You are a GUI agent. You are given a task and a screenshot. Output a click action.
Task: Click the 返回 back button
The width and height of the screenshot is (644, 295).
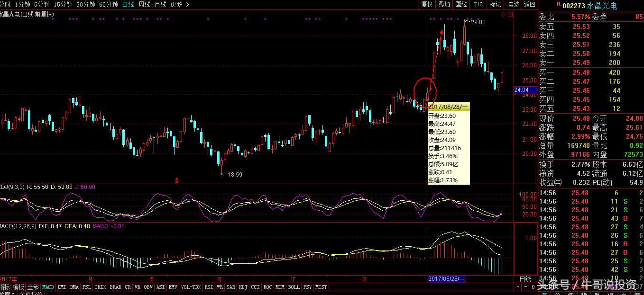point(529,4)
